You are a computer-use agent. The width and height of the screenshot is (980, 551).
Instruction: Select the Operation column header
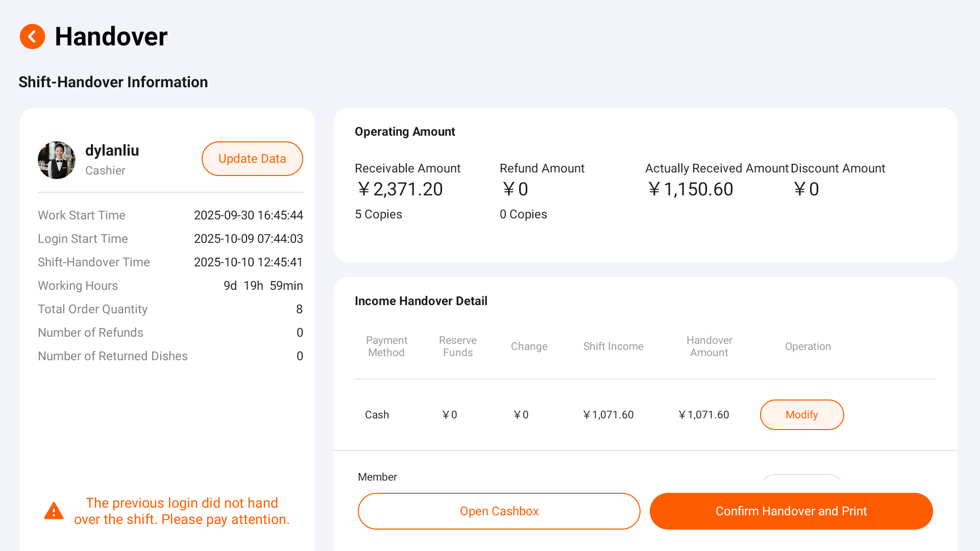click(x=807, y=346)
